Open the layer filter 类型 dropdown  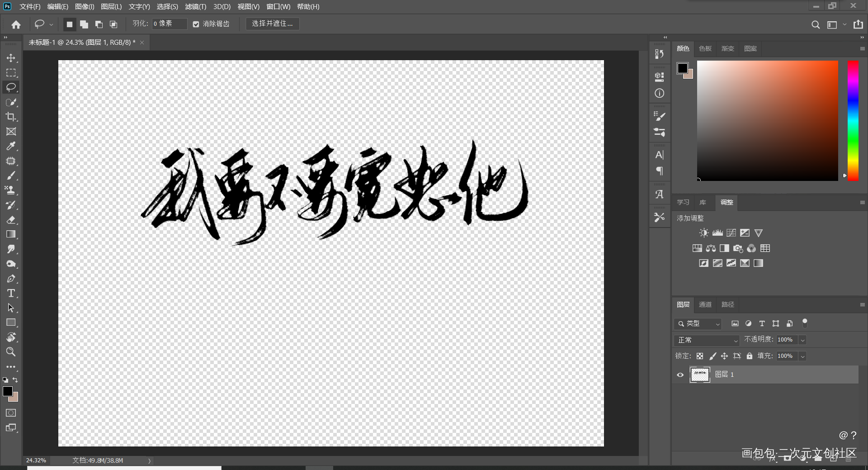(698, 323)
